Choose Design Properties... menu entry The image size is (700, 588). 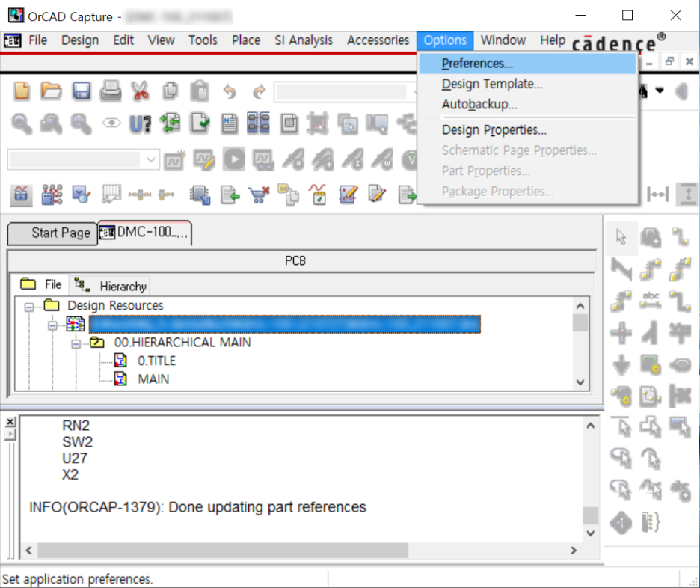tap(527, 130)
